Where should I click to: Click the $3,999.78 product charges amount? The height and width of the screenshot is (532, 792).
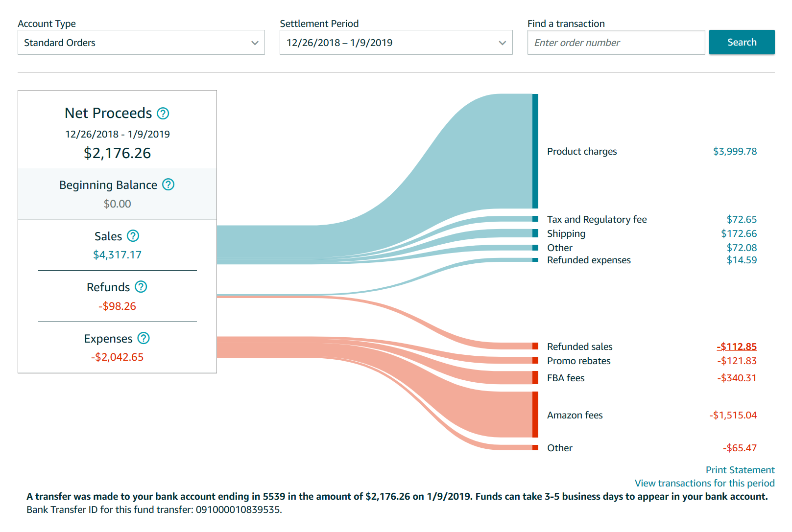735,151
